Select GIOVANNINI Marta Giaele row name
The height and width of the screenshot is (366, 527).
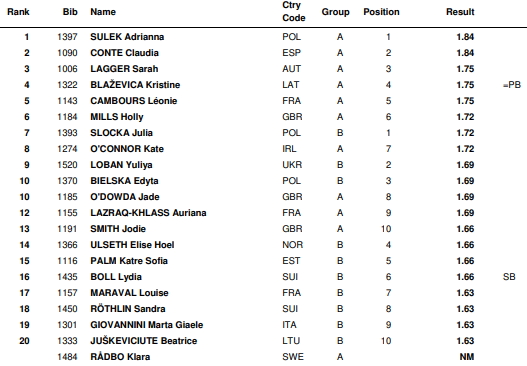pyautogui.click(x=147, y=325)
